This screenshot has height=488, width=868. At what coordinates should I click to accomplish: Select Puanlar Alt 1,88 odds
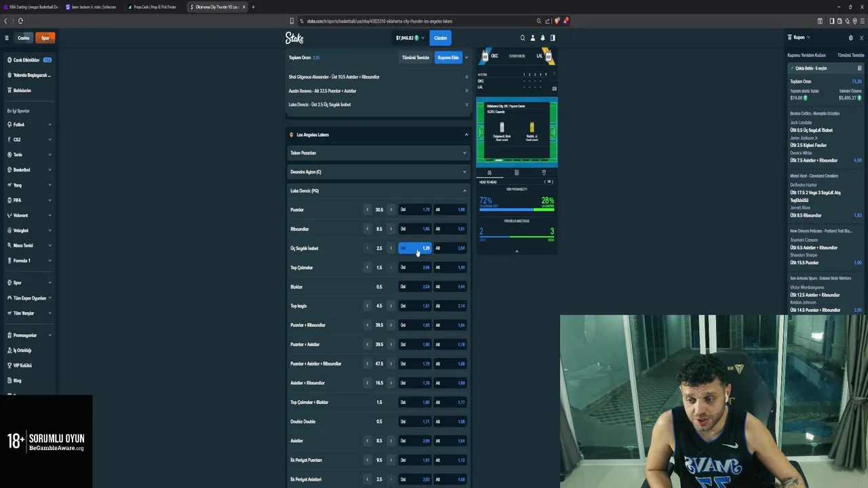click(x=450, y=210)
